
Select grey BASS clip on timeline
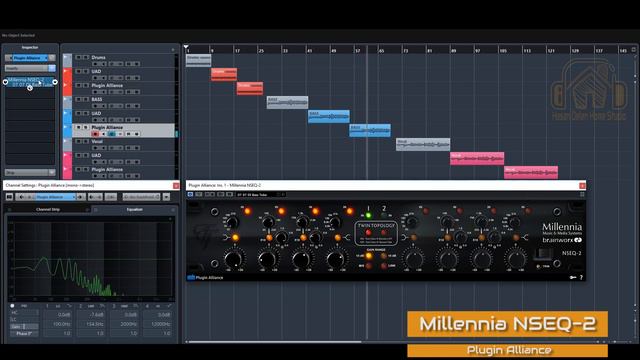287,102
